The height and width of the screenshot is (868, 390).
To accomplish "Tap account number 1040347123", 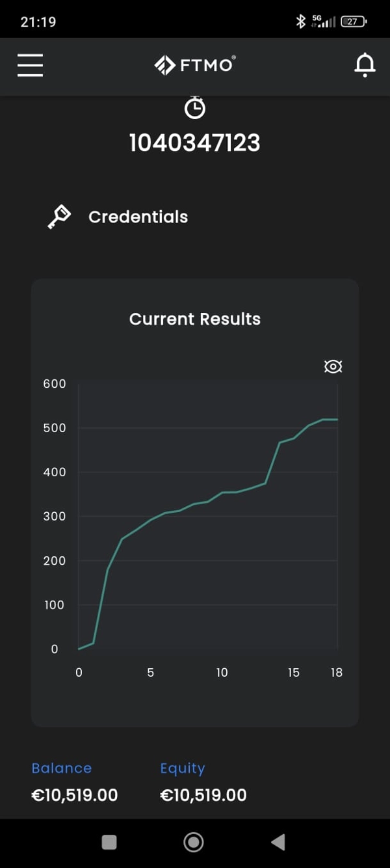I will 195,142.
